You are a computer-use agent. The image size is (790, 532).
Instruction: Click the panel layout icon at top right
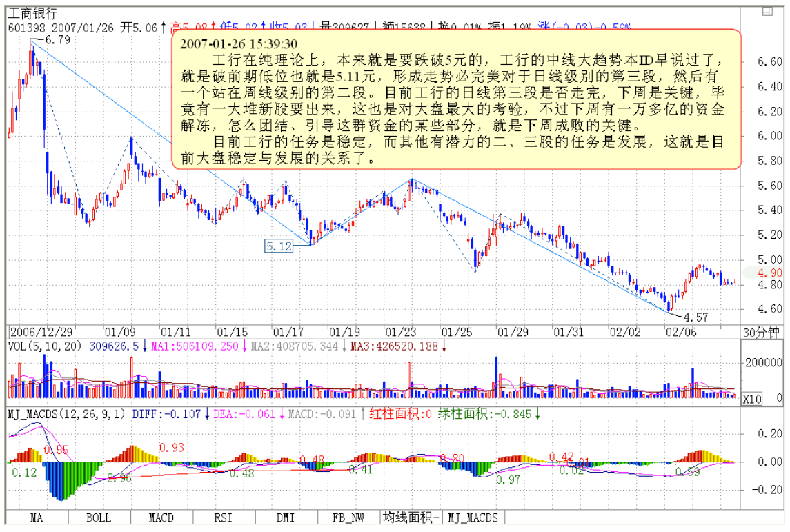767,12
